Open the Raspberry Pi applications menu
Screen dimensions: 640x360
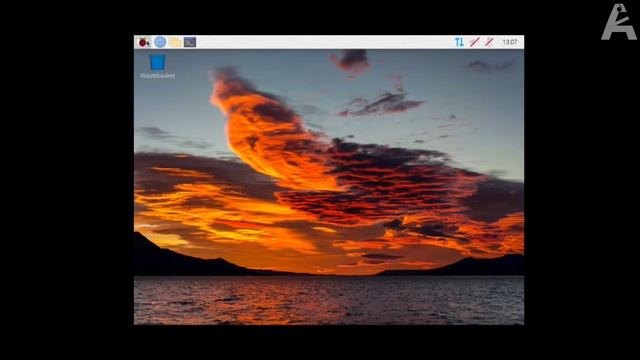144,42
